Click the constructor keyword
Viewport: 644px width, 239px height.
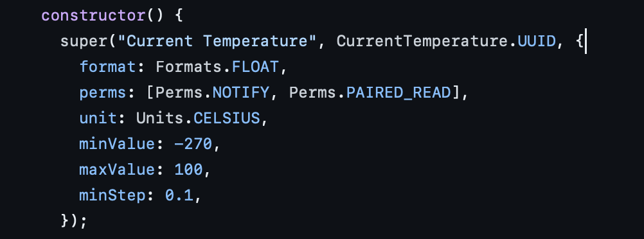click(94, 16)
